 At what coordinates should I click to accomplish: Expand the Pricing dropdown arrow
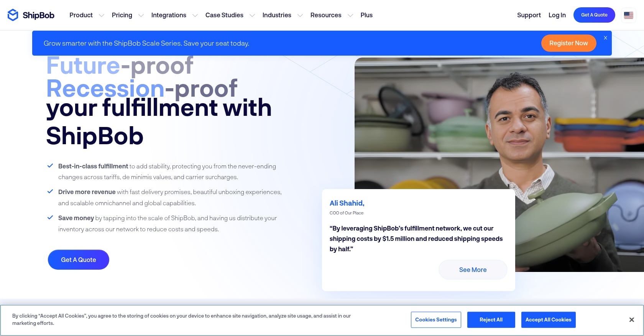tap(141, 15)
